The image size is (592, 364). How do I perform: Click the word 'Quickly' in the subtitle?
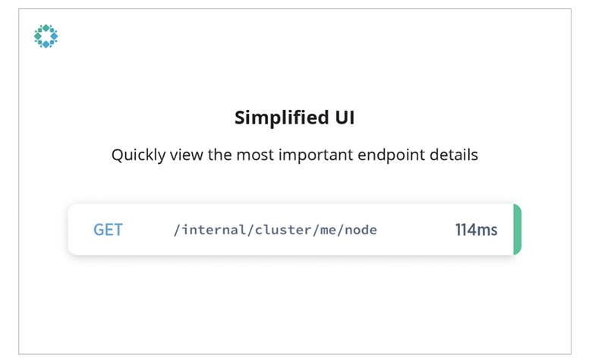[139, 155]
